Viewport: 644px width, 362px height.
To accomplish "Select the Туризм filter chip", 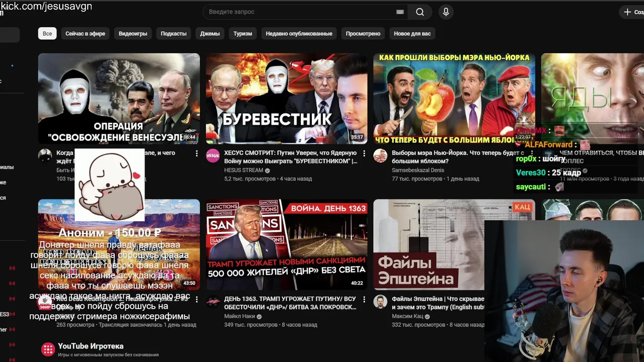I will click(x=243, y=34).
